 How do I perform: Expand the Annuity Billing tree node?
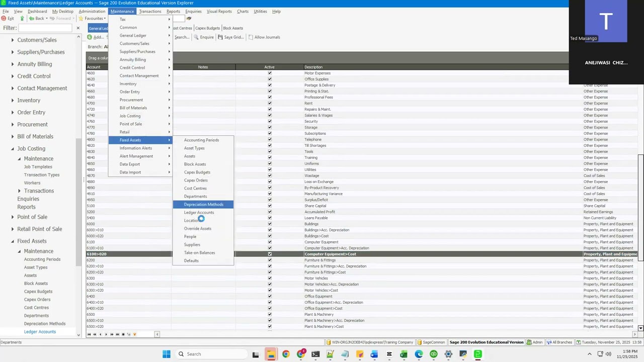point(13,64)
